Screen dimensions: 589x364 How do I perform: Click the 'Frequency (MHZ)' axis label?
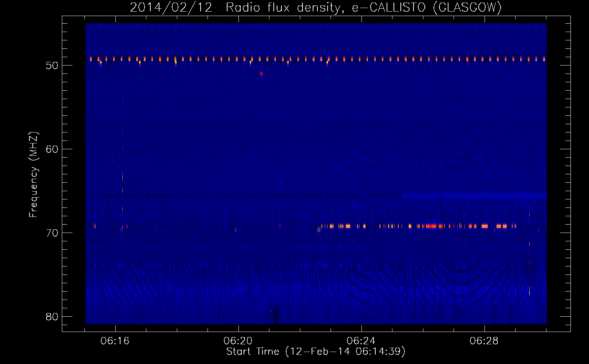(33, 175)
